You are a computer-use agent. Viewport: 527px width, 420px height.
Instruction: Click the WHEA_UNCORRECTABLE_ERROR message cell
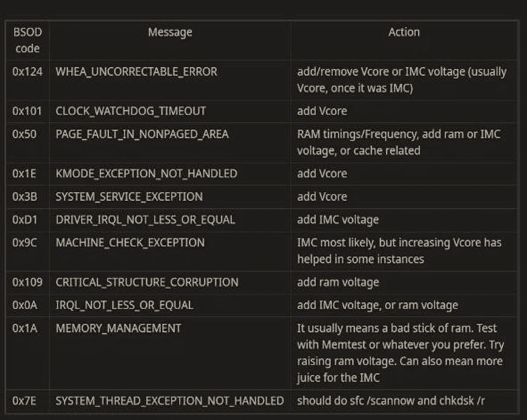[136, 72]
